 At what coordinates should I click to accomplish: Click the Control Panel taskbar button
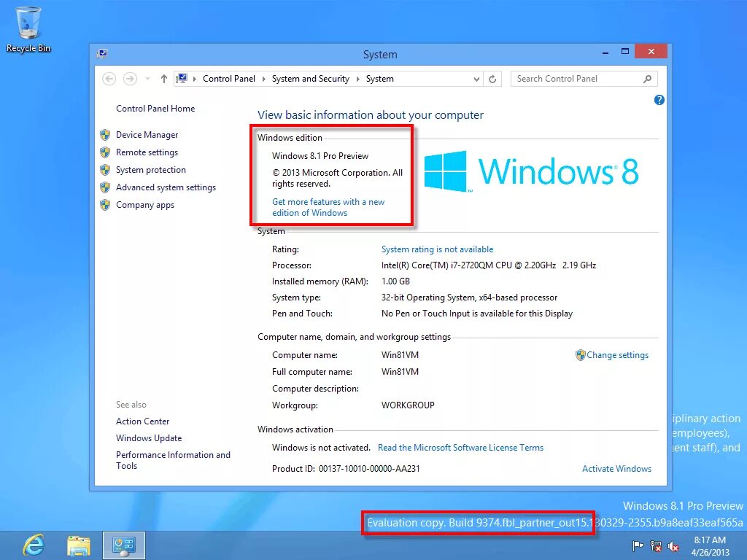pyautogui.click(x=124, y=545)
